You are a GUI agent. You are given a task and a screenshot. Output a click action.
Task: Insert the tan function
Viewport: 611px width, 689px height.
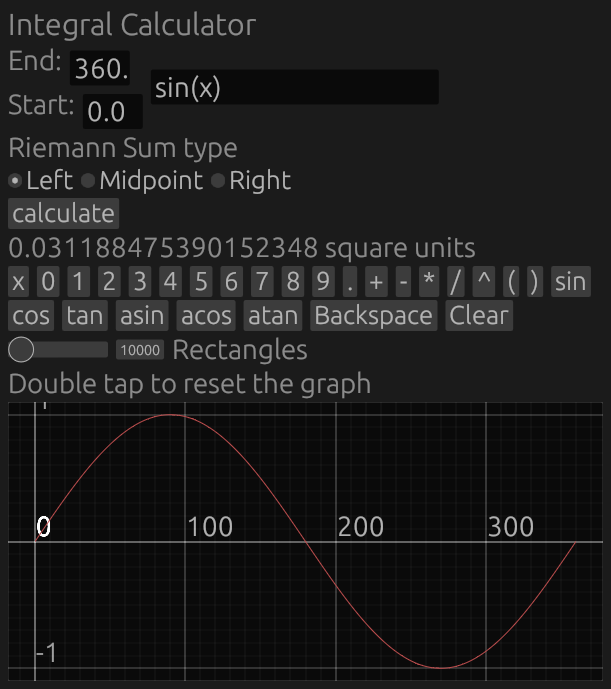point(85,316)
